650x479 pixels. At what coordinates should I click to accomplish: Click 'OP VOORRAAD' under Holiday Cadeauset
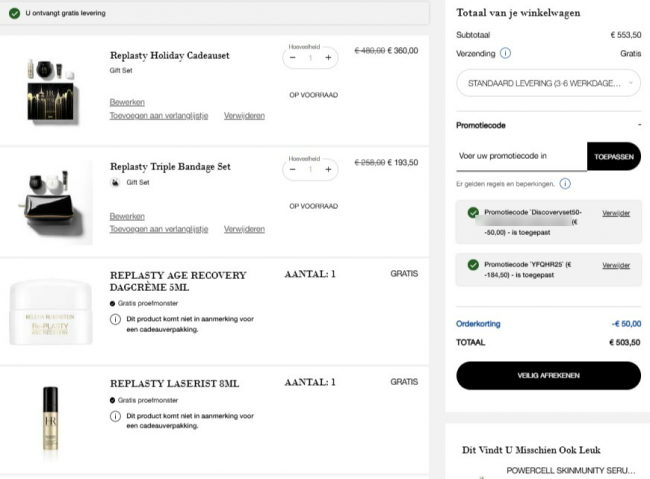click(313, 95)
